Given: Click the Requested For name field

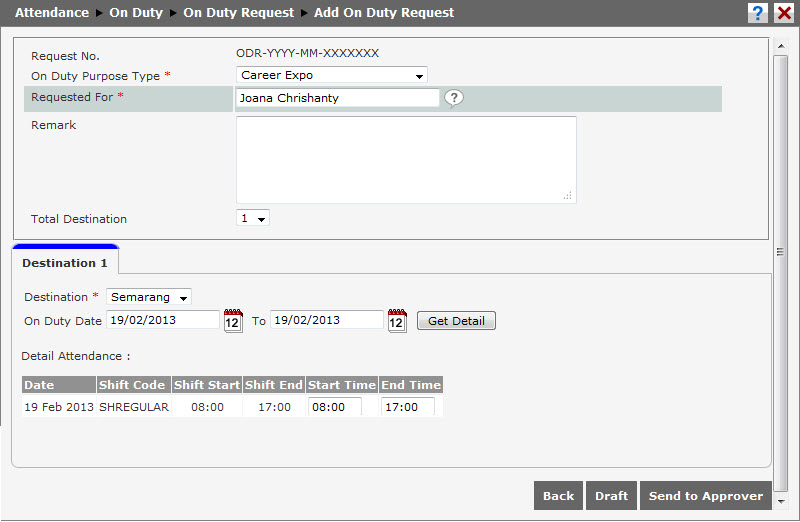Looking at the screenshot, I should pos(337,98).
